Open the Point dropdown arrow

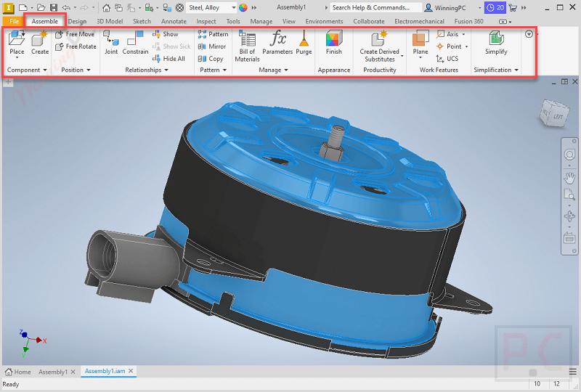466,46
